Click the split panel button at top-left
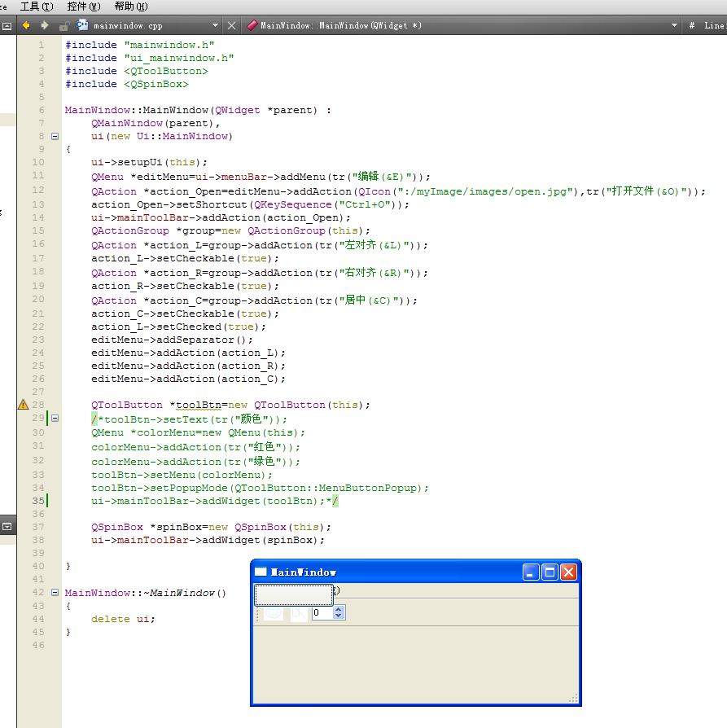 click(x=7, y=26)
